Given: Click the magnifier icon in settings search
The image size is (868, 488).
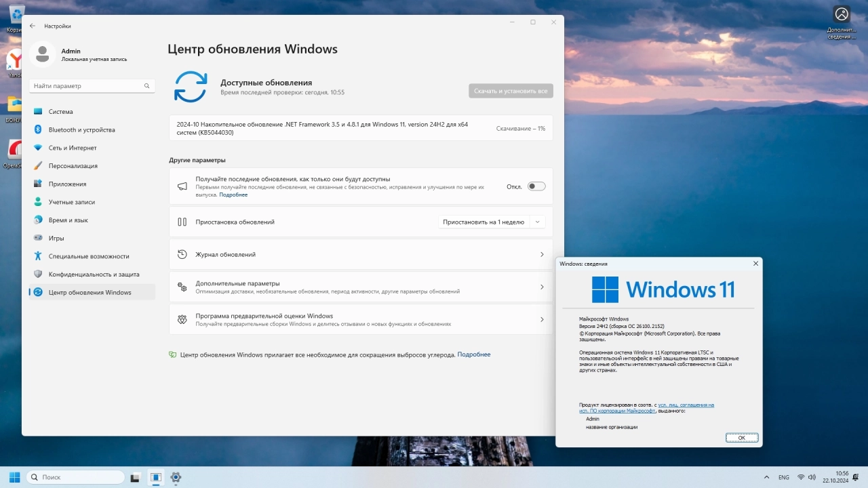Looking at the screenshot, I should point(146,86).
